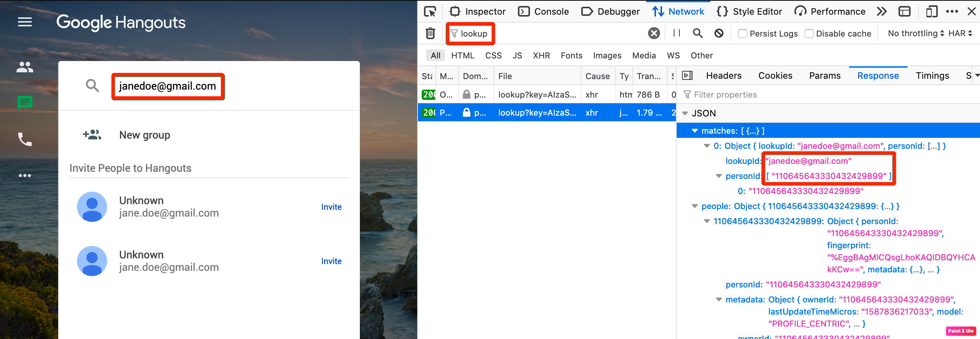Filter requests by CSS type
Viewport: 980px width, 339px height.
[x=493, y=55]
